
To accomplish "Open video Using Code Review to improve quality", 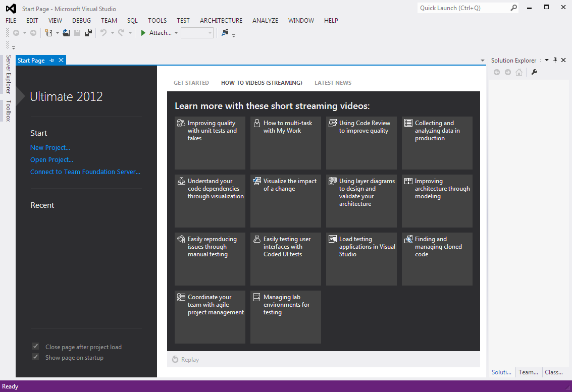I will point(361,143).
